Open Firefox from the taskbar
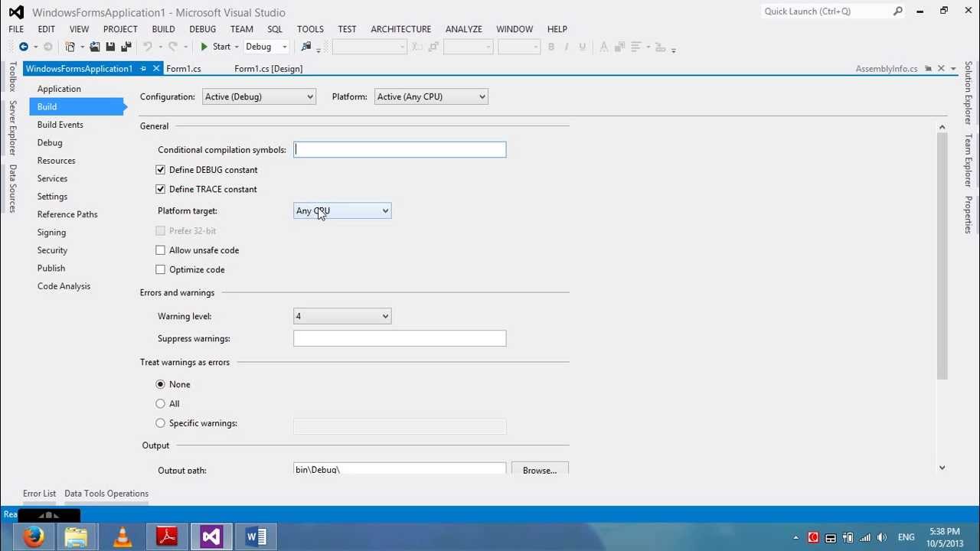Screen dimensions: 980x551 tap(33, 537)
